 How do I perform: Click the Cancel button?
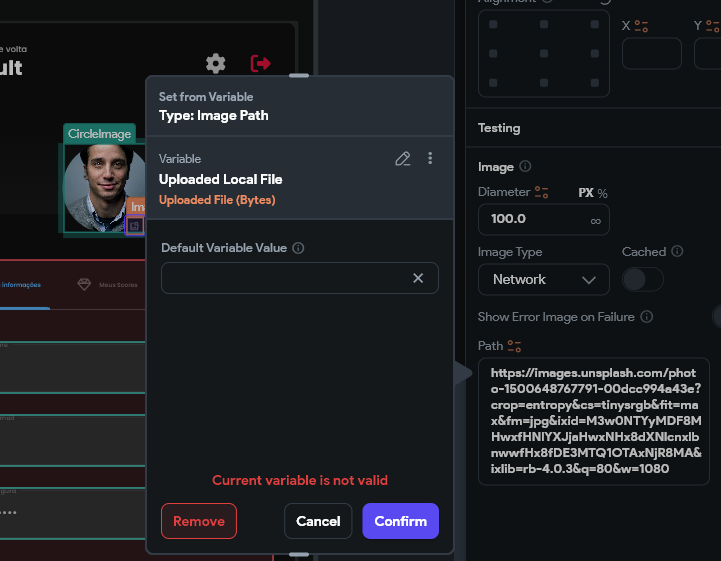[x=318, y=521]
